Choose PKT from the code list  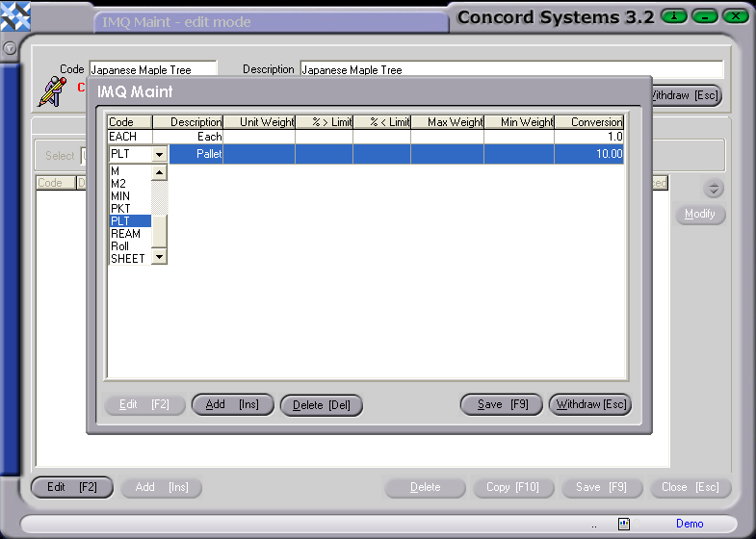tap(130, 209)
